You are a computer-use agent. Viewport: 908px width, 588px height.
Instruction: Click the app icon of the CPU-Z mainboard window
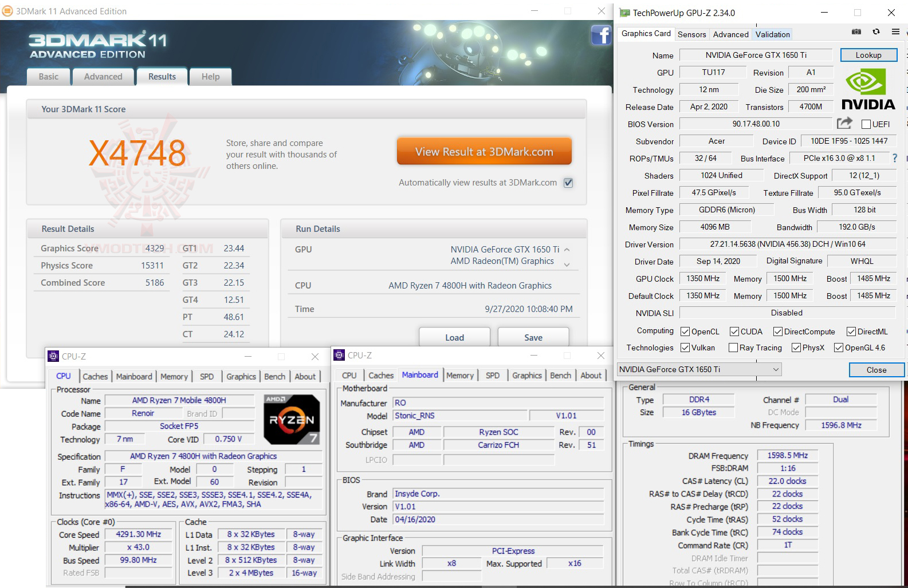(x=339, y=356)
